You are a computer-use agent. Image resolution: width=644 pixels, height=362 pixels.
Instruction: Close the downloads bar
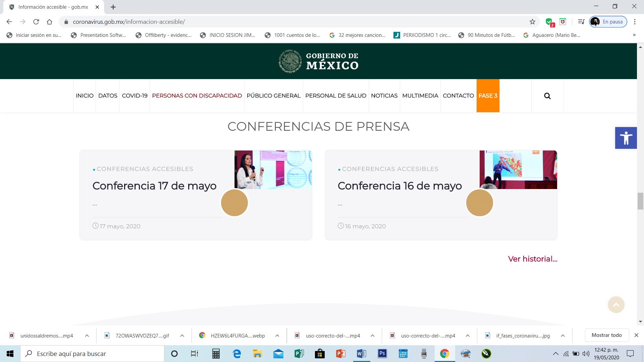[636, 335]
